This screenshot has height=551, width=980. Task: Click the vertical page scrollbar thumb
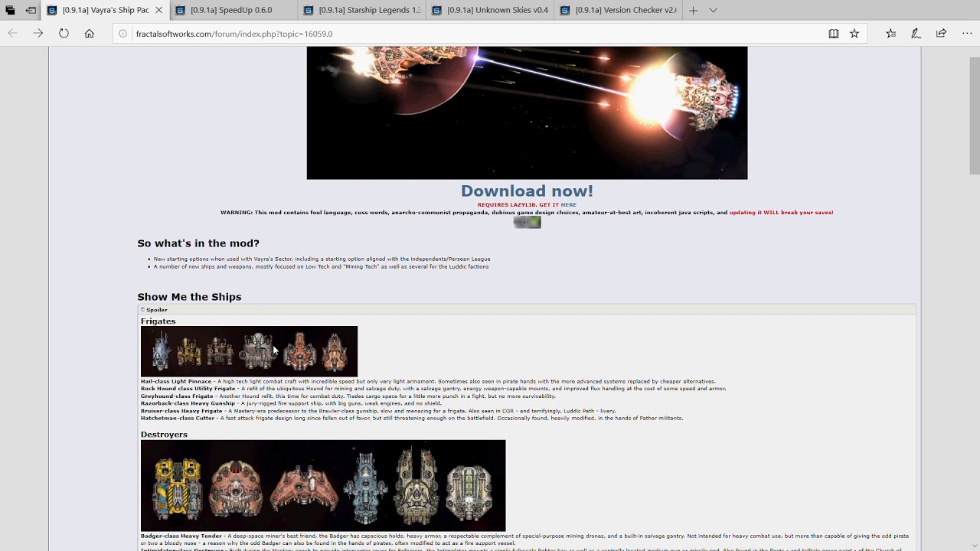974,115
